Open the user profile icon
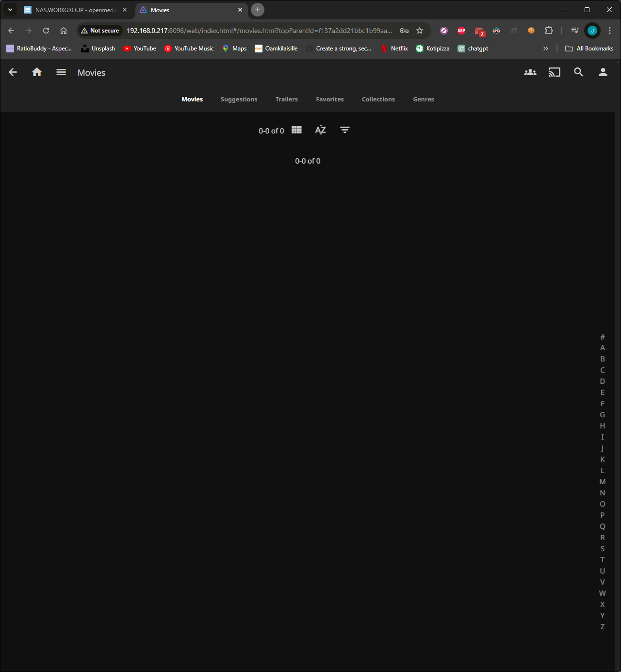 point(603,72)
